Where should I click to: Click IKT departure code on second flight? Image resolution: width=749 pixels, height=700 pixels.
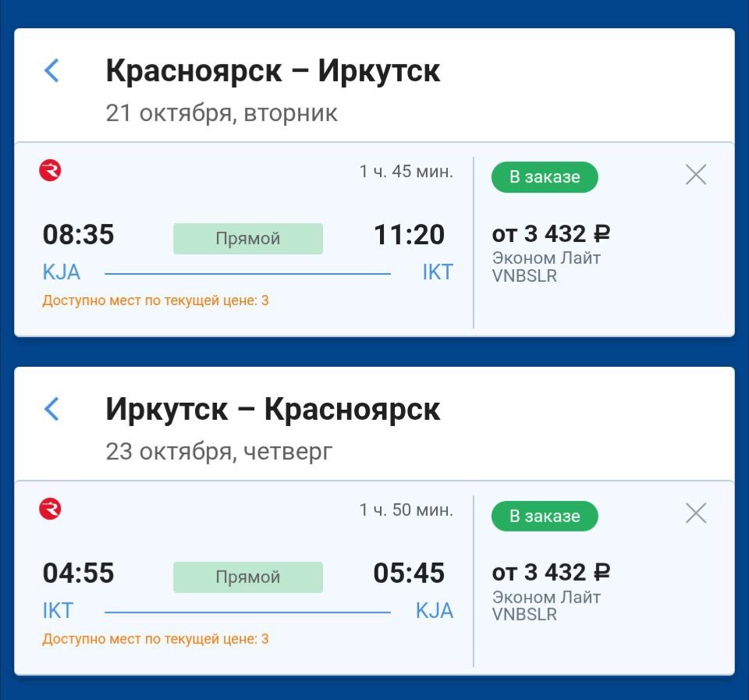pos(58,611)
